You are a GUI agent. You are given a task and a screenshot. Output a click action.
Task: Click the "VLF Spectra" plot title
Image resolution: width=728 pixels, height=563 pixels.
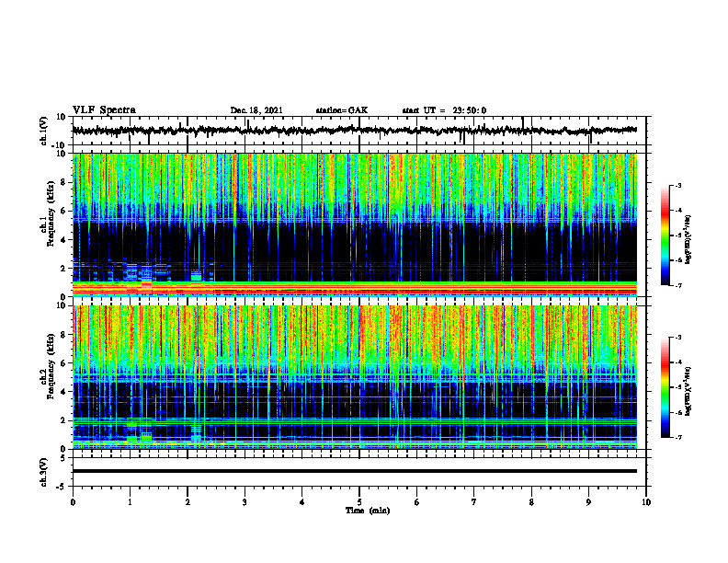[104, 110]
